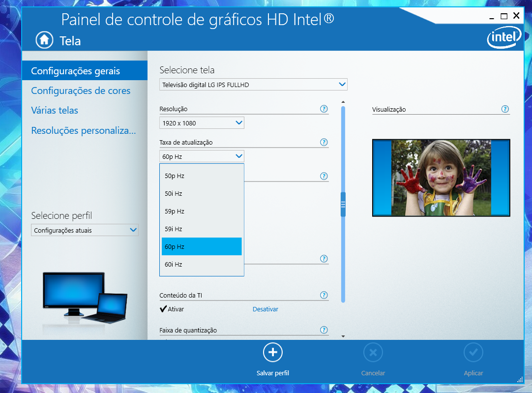Click the Intel logo
The height and width of the screenshot is (393, 532).
[x=504, y=37]
